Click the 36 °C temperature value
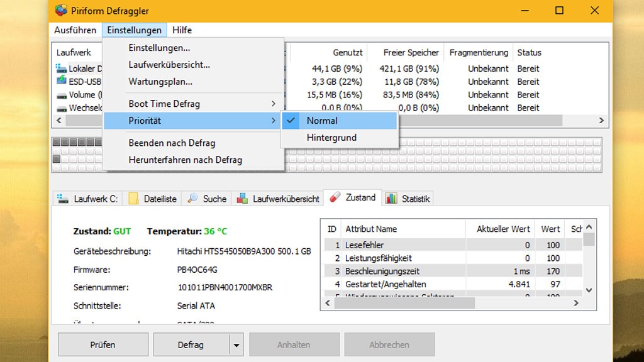Screen dimensions: 644x362 point(215,231)
